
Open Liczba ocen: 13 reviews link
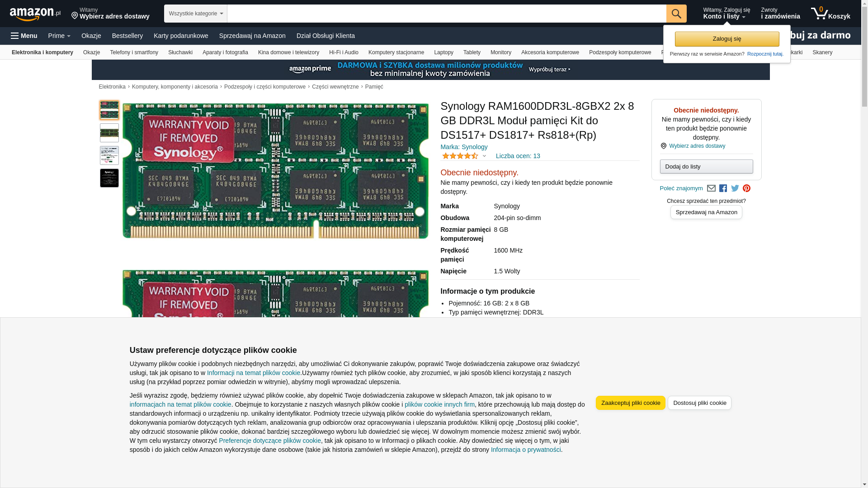518,156
